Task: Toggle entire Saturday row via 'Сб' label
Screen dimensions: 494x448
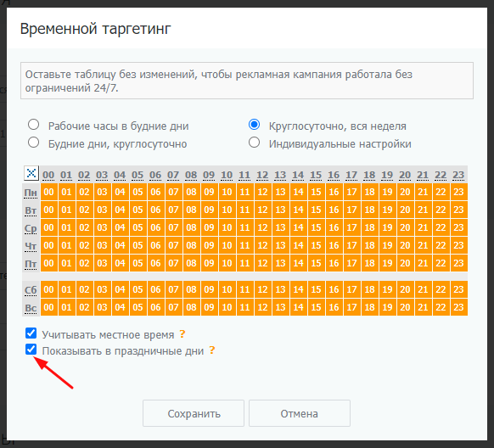Action: tap(31, 290)
